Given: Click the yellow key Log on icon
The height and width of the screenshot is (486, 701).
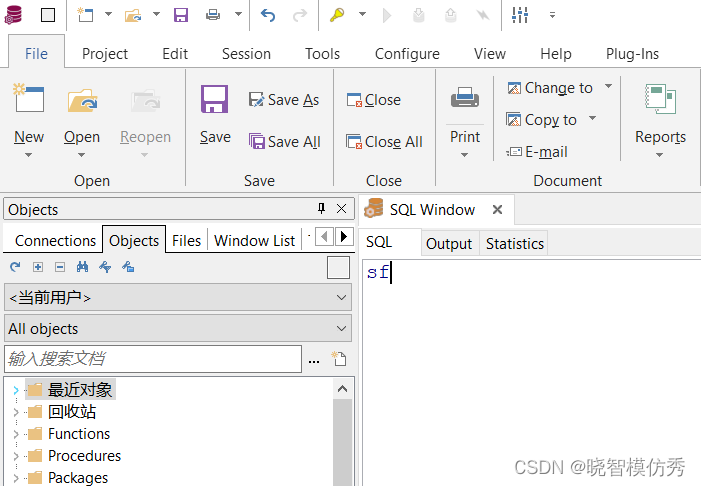Looking at the screenshot, I should point(337,15).
